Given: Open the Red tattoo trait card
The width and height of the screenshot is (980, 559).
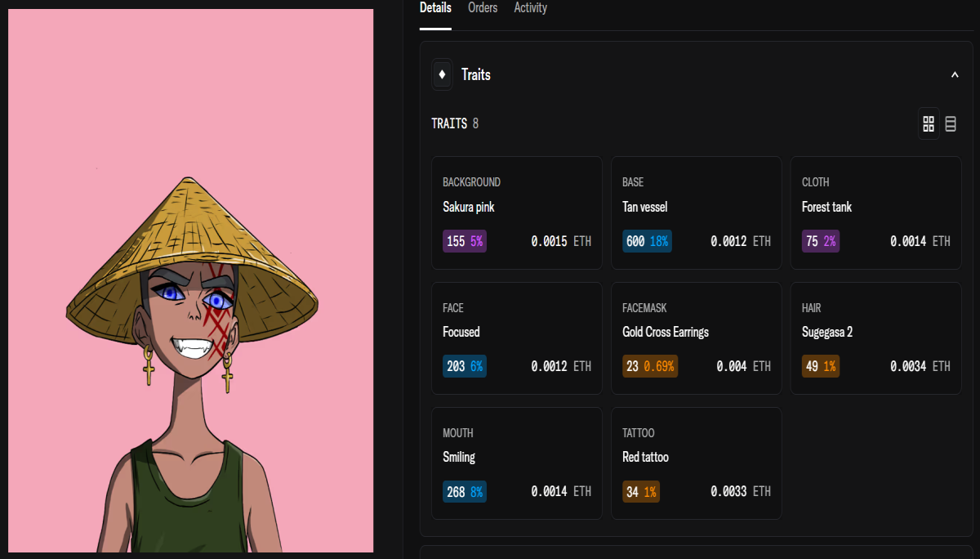Looking at the screenshot, I should tap(697, 463).
